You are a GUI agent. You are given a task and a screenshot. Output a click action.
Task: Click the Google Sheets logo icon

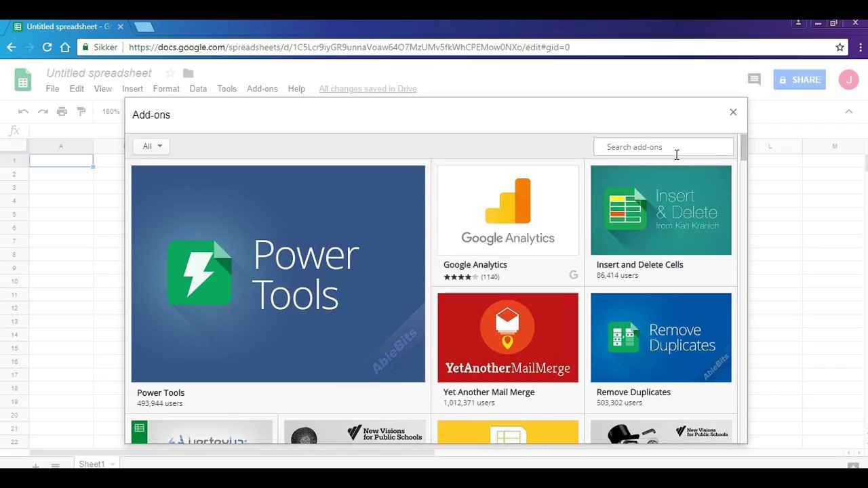[x=23, y=80]
